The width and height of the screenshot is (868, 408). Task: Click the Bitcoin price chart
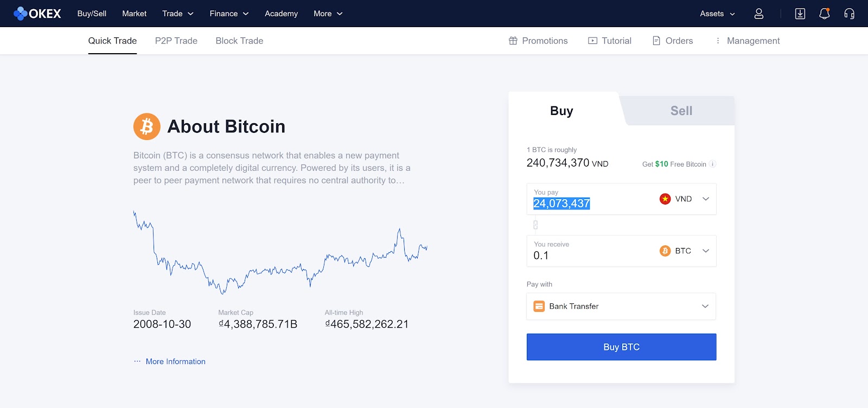(280, 253)
